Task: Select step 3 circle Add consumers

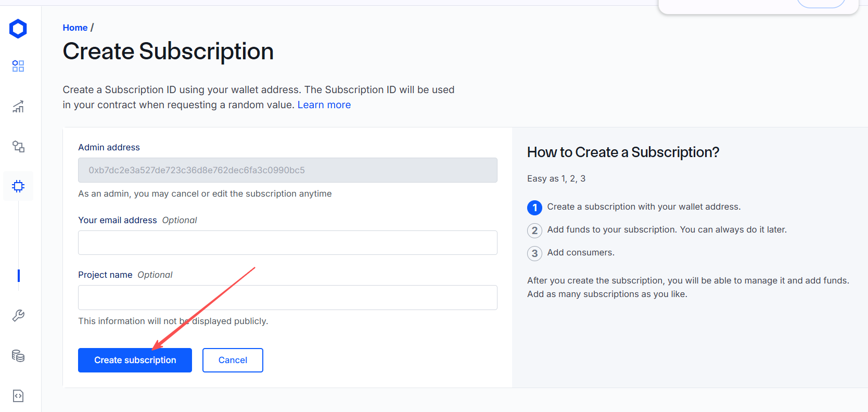Action: click(534, 253)
